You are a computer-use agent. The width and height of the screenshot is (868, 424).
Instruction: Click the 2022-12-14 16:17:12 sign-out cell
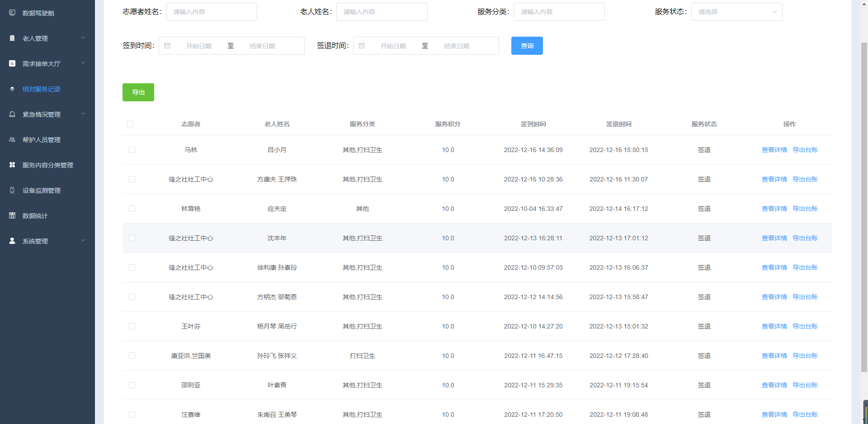[619, 209]
